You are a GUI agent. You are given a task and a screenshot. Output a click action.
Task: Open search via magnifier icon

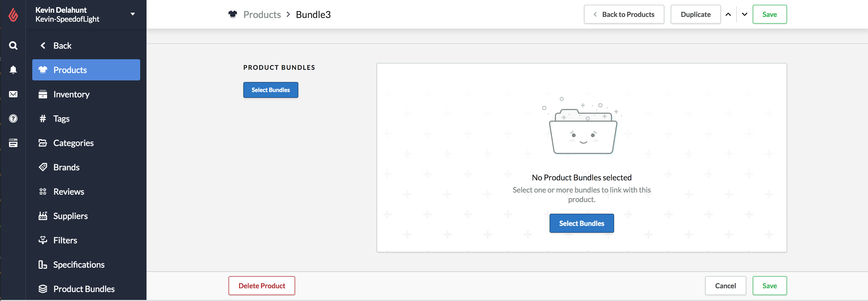[13, 45]
